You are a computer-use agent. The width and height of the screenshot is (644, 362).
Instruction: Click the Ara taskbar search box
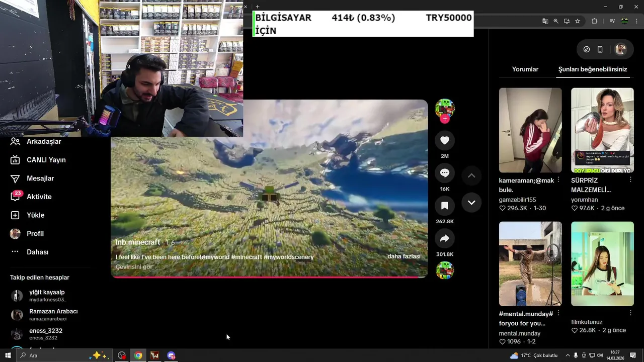[64, 355]
